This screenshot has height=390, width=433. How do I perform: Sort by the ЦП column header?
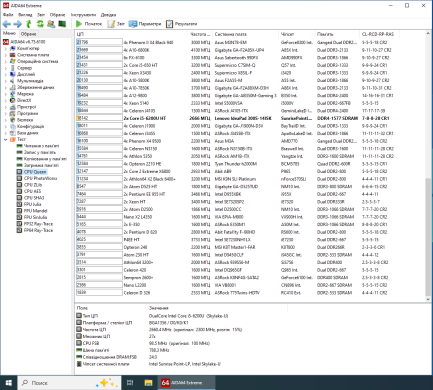point(132,34)
